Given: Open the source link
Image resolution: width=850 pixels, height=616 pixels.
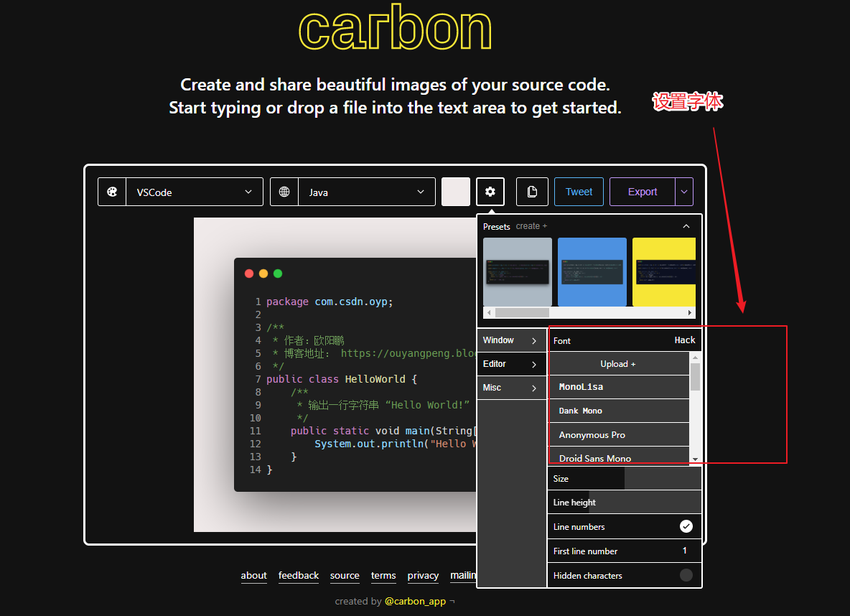Looking at the screenshot, I should [345, 575].
